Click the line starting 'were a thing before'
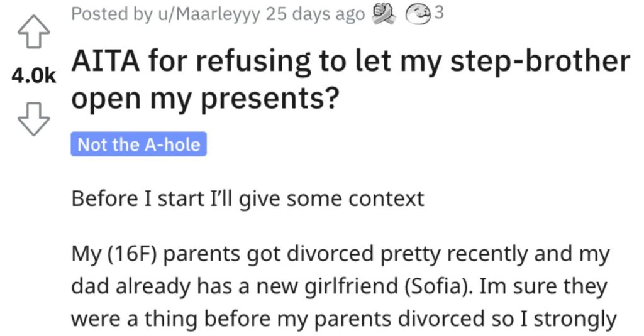Image resolution: width=644 pixels, height=336 pixels. click(x=343, y=318)
